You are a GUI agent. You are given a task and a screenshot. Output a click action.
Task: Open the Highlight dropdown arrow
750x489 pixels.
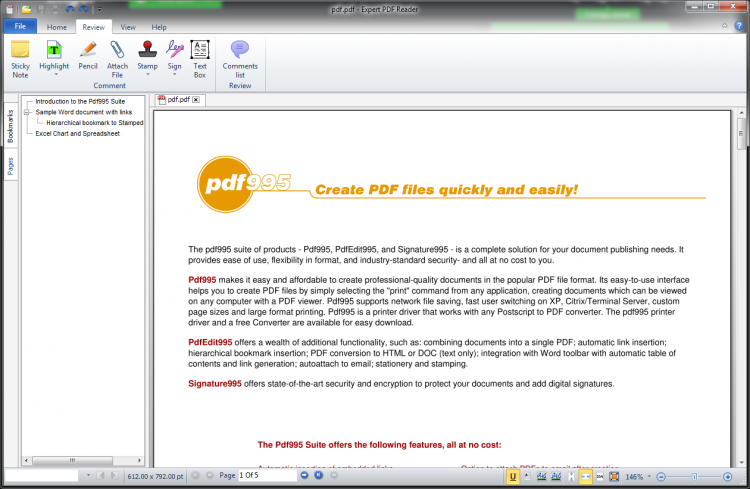point(55,75)
